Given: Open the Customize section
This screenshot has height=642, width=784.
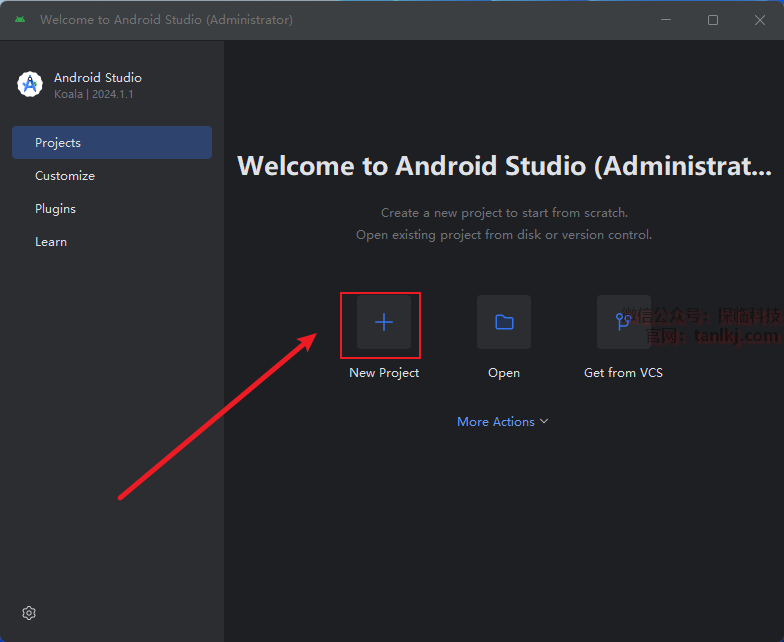Looking at the screenshot, I should (x=65, y=176).
